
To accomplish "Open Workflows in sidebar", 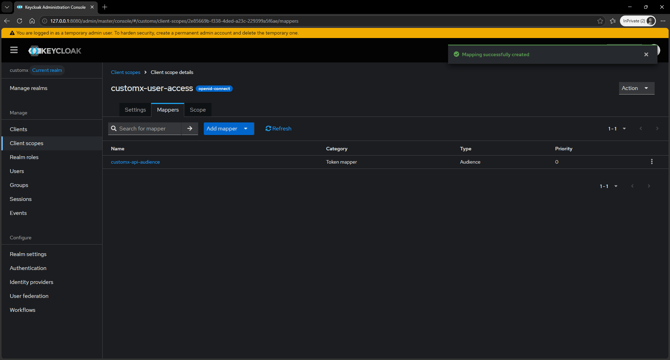I will pyautogui.click(x=22, y=310).
